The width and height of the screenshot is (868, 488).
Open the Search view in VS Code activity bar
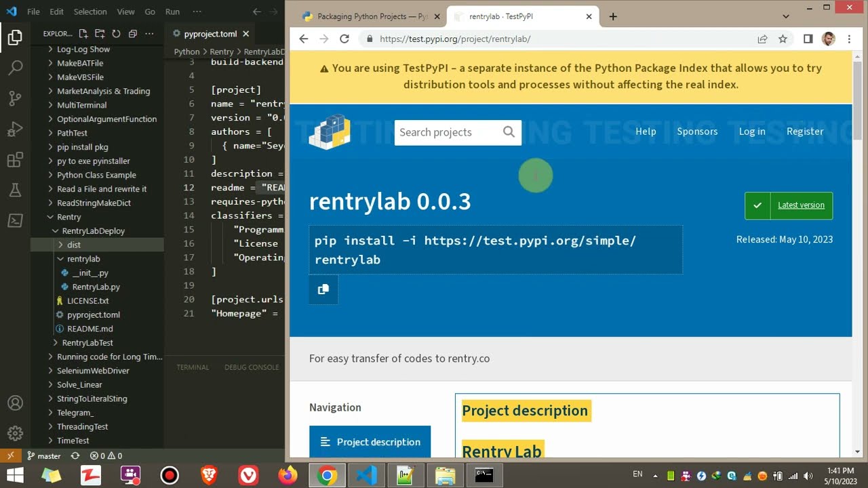pos(15,68)
